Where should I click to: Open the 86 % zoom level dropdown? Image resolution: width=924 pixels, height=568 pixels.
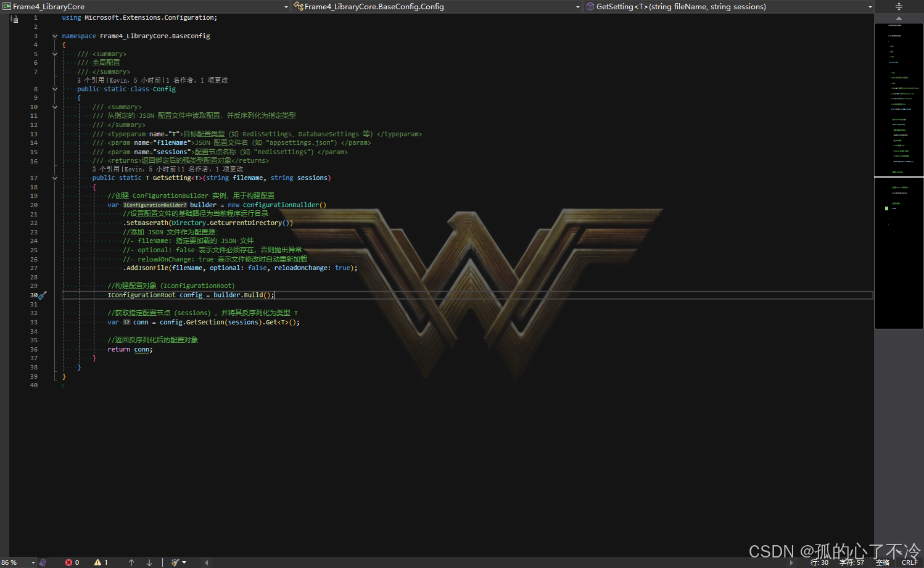pyautogui.click(x=33, y=562)
